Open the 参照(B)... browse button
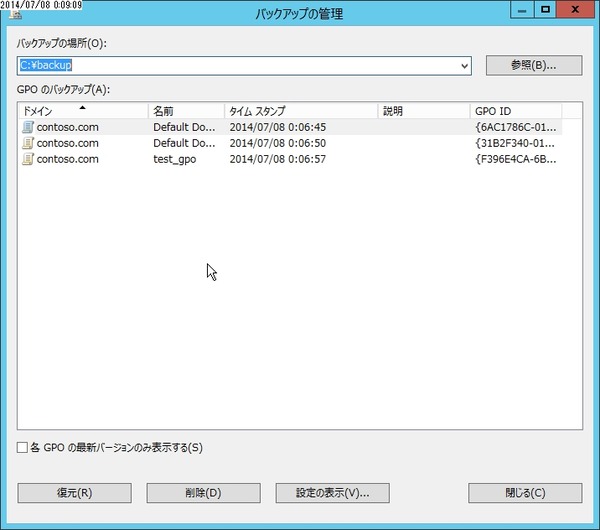 pyautogui.click(x=534, y=65)
